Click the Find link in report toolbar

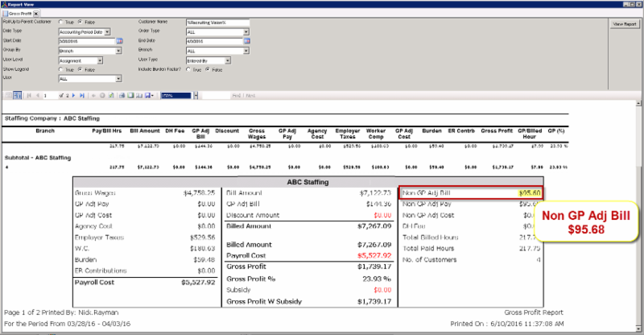(236, 96)
